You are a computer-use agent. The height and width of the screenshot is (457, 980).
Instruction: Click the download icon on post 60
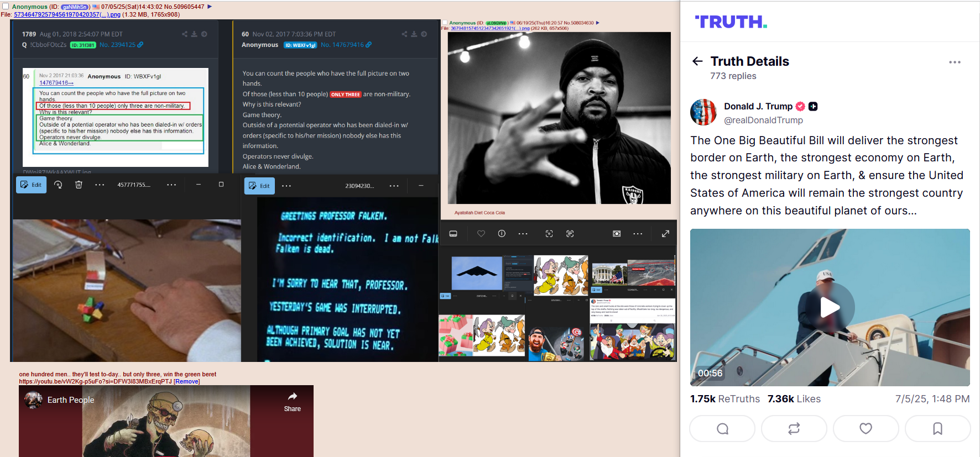point(414,34)
